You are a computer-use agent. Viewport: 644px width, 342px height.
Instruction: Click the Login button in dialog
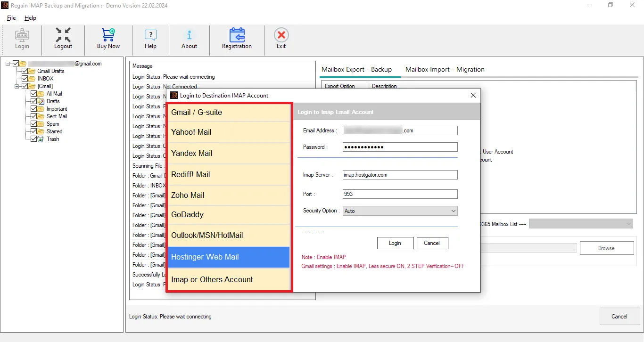(395, 243)
